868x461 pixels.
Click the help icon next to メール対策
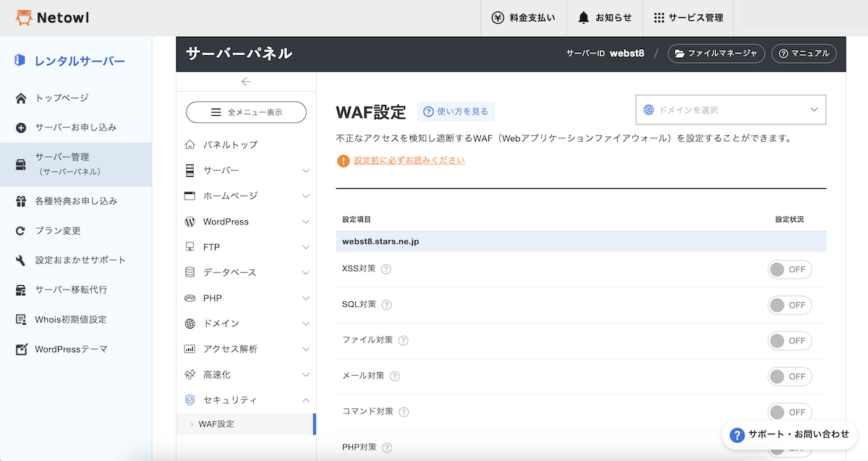[395, 376]
